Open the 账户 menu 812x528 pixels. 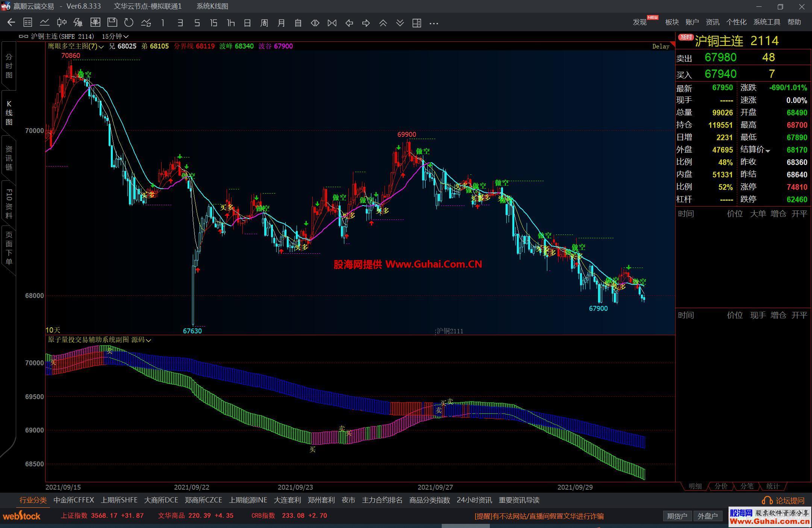tap(692, 22)
